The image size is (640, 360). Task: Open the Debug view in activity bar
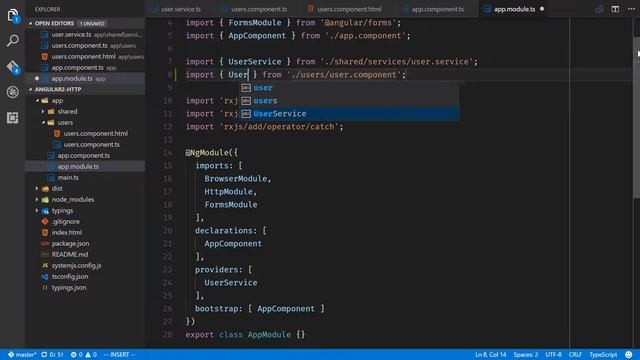click(x=13, y=92)
